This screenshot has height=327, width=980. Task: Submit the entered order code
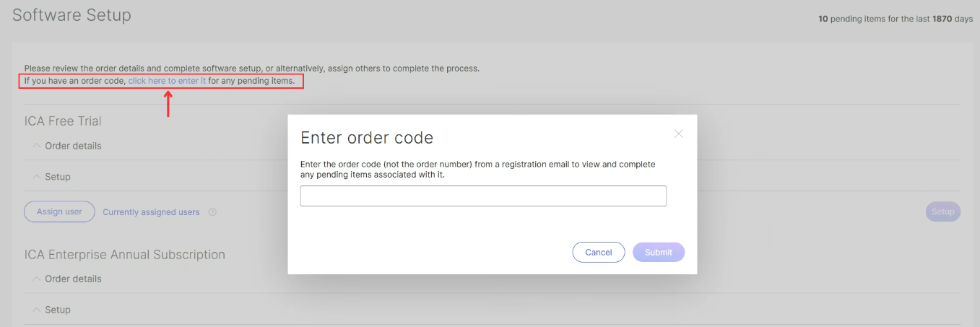pos(659,252)
